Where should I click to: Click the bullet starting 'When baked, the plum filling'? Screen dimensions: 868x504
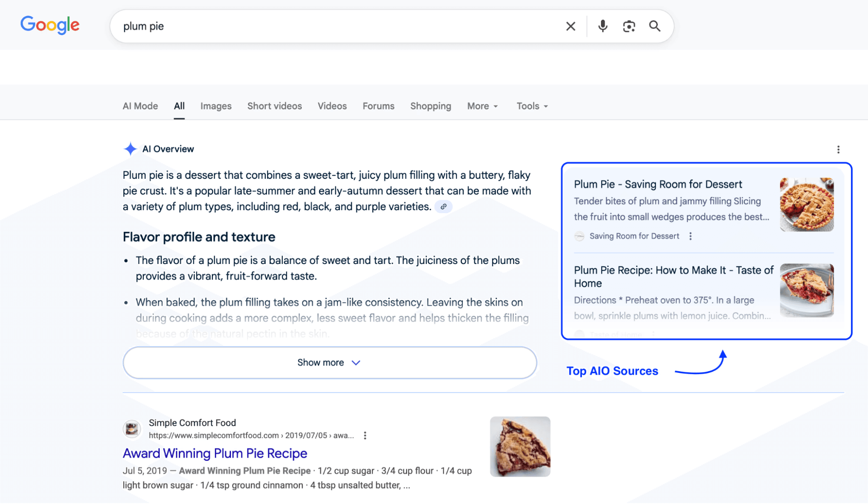[x=332, y=318]
